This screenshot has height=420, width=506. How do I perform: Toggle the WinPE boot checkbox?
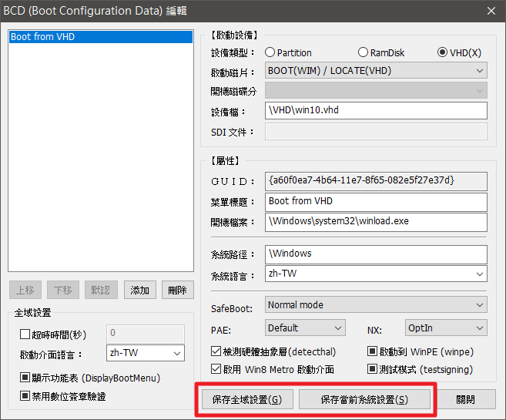tap(373, 351)
